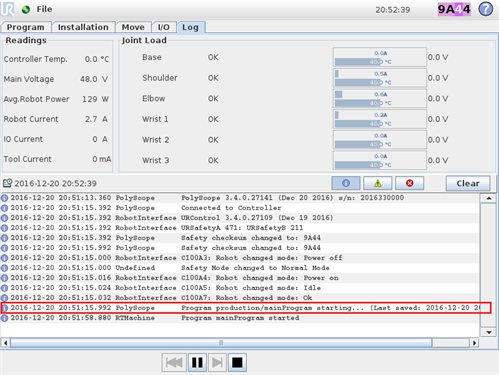Select the 'URControl 3.4.0.27109' log entry
The height and width of the screenshot is (375, 499).
[x=240, y=218]
